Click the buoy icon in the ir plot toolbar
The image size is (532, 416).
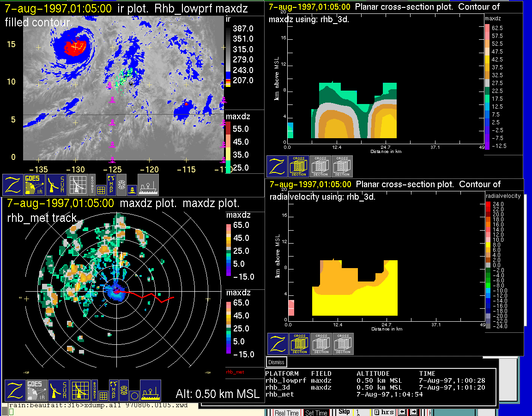click(x=132, y=189)
